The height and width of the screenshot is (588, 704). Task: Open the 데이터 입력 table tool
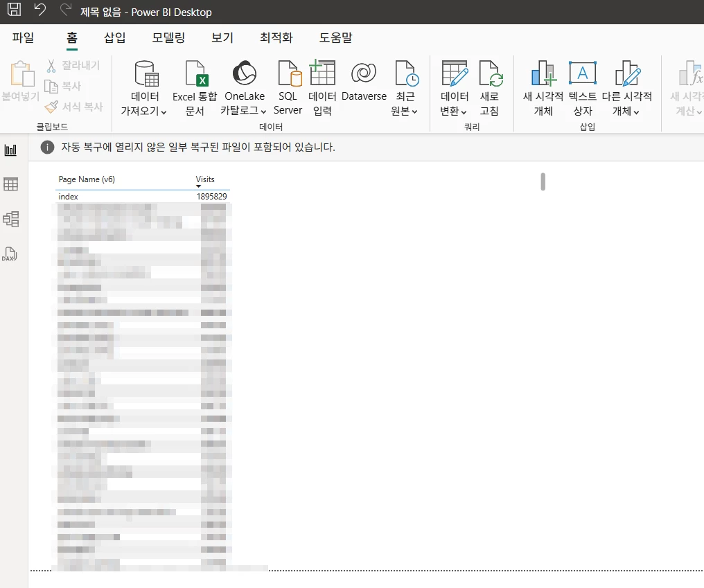pos(322,89)
